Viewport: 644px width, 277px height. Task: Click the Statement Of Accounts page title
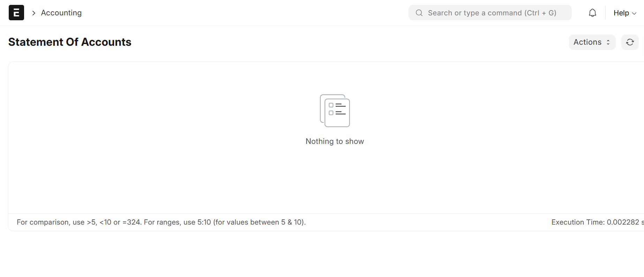click(x=70, y=42)
